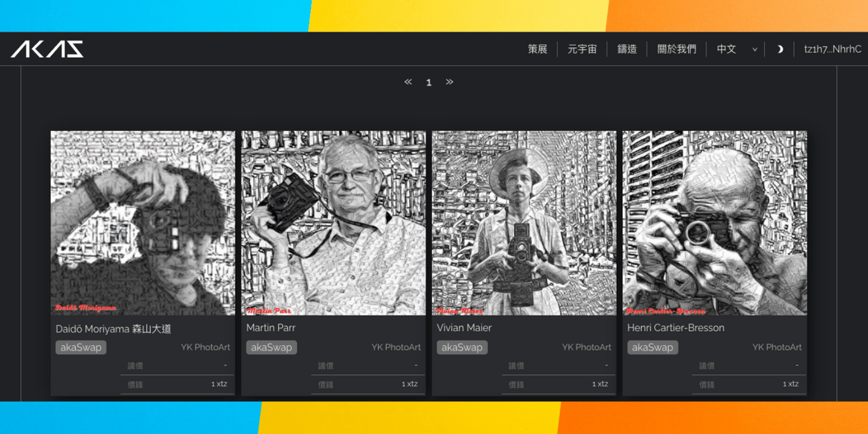Click 1 xtz price on Daidō Moriyama card
The height and width of the screenshot is (434, 868).
tap(219, 384)
